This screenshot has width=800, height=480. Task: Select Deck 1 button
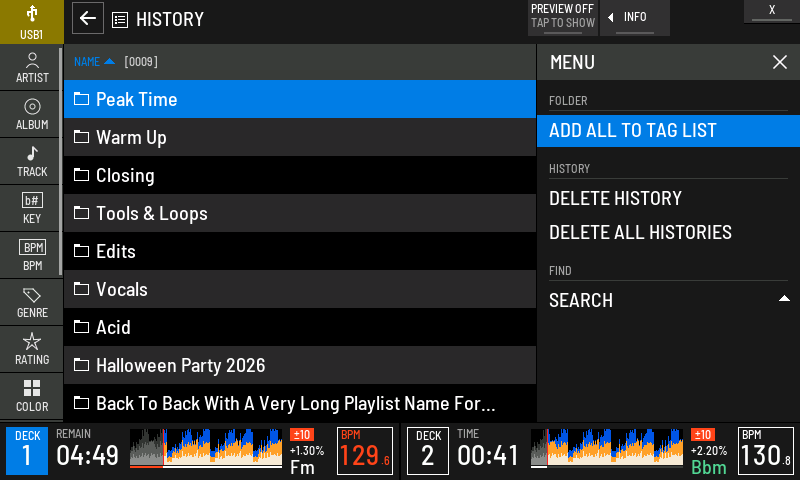(27, 451)
